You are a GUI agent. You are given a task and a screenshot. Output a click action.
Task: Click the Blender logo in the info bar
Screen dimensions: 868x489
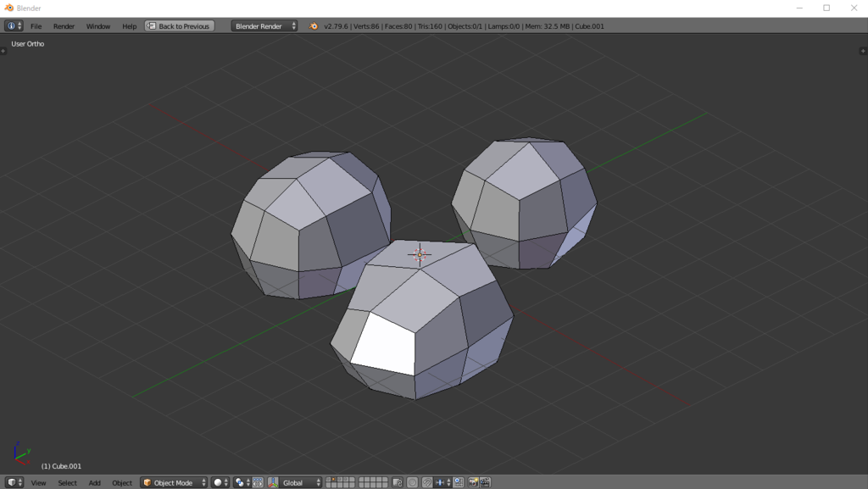pos(314,26)
